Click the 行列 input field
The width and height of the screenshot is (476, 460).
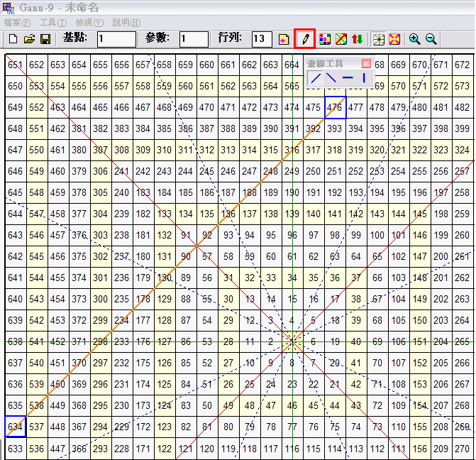click(x=262, y=39)
